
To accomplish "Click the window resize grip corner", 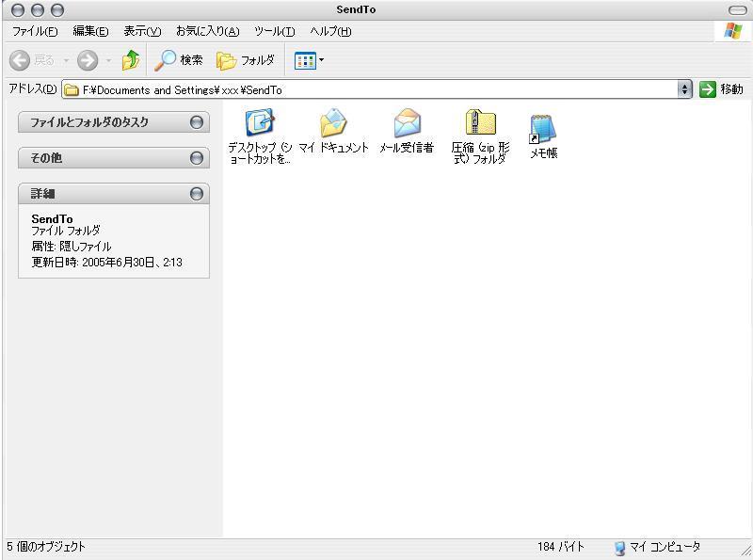I will click(745, 552).
